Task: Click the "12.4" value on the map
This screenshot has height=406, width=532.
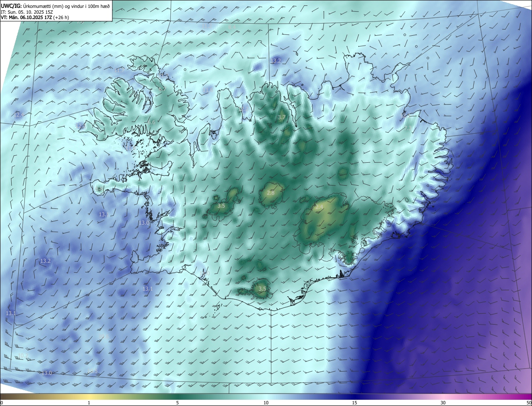Action: [x=19, y=114]
